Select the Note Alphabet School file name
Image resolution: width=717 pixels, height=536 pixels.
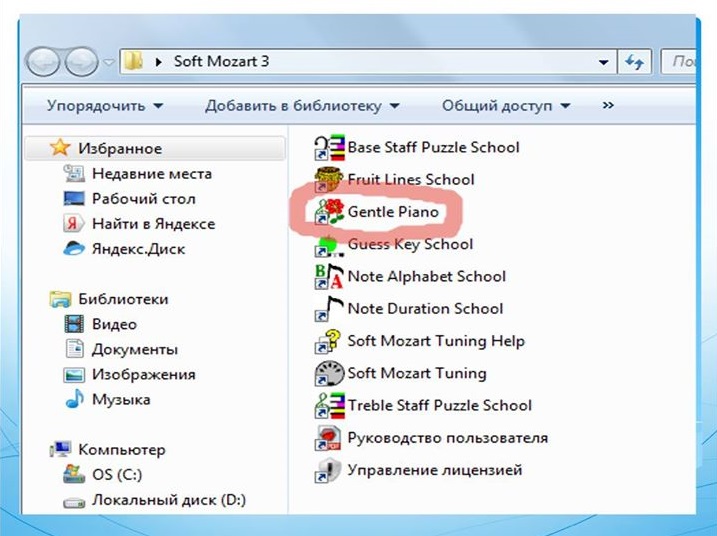(427, 276)
